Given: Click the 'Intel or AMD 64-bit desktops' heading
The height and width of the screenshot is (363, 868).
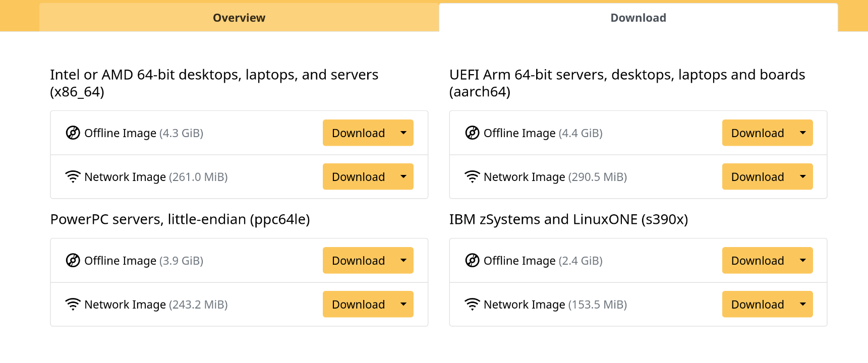Looking at the screenshot, I should (214, 83).
